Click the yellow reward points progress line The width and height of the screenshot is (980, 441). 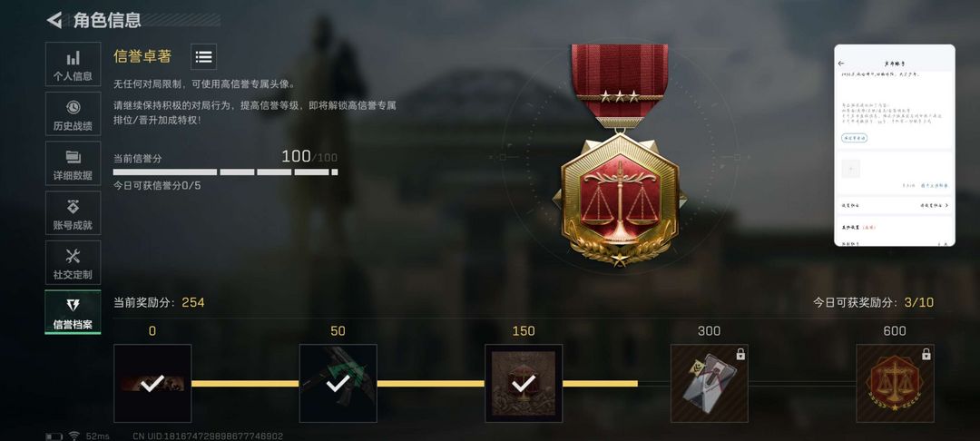(x=415, y=384)
